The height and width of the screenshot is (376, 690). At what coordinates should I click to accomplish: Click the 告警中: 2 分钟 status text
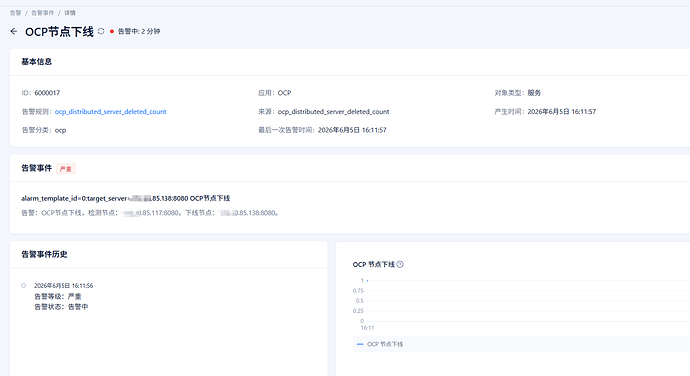pyautogui.click(x=139, y=31)
